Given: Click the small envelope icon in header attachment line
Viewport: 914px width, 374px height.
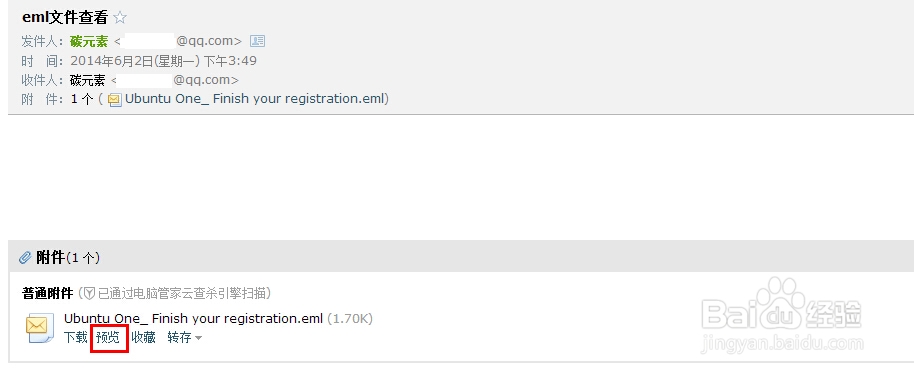Looking at the screenshot, I should click(115, 100).
